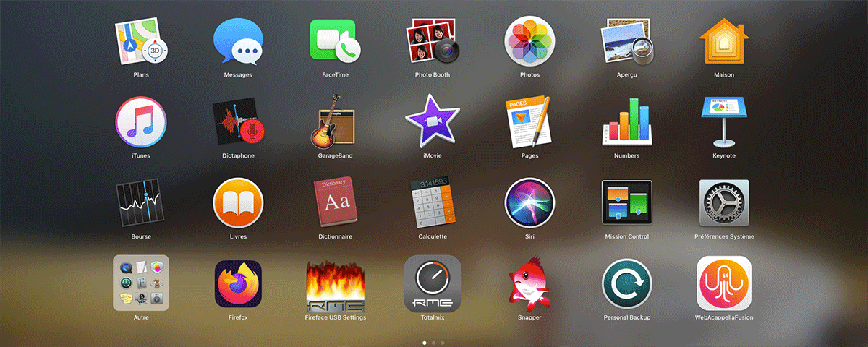Image resolution: width=868 pixels, height=347 pixels.
Task: Open Keynote
Action: click(724, 122)
